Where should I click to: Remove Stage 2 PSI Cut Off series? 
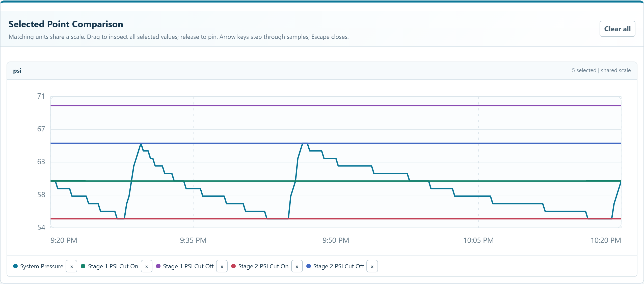coord(372,266)
